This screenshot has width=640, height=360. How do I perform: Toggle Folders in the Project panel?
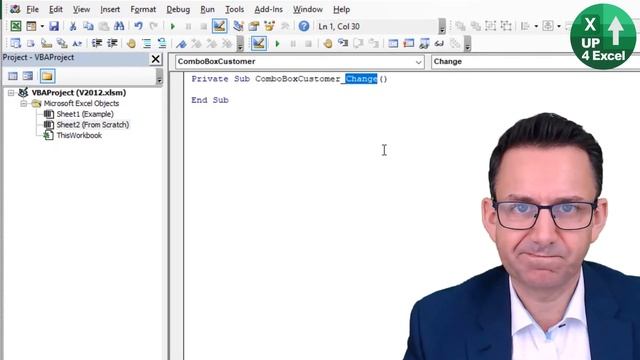click(47, 76)
